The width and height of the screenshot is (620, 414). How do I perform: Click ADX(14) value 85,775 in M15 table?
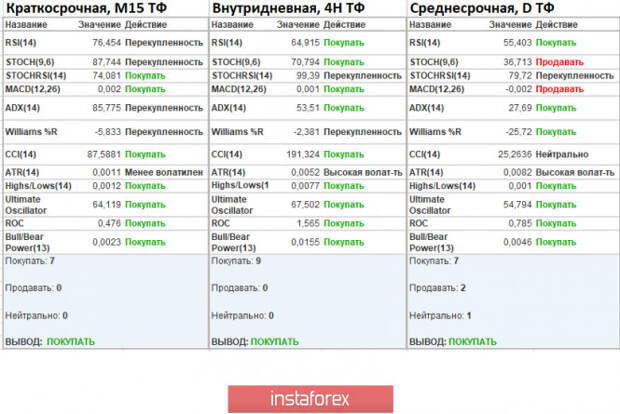click(x=106, y=108)
